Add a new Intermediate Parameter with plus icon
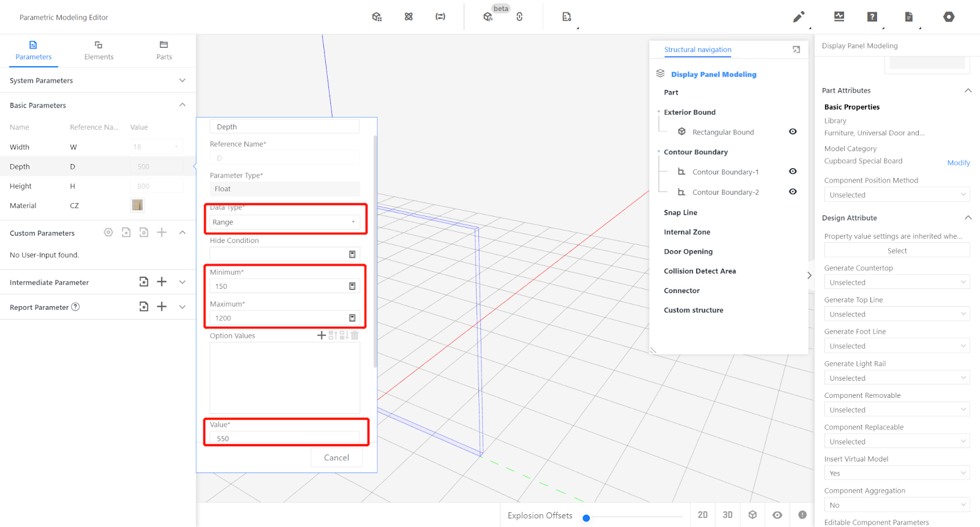Image resolution: width=980 pixels, height=527 pixels. pyautogui.click(x=162, y=282)
